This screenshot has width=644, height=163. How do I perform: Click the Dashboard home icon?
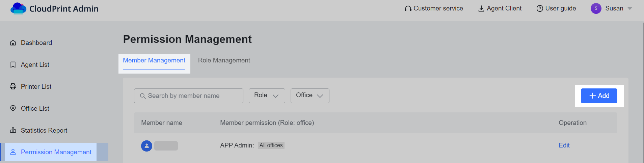coord(13,43)
